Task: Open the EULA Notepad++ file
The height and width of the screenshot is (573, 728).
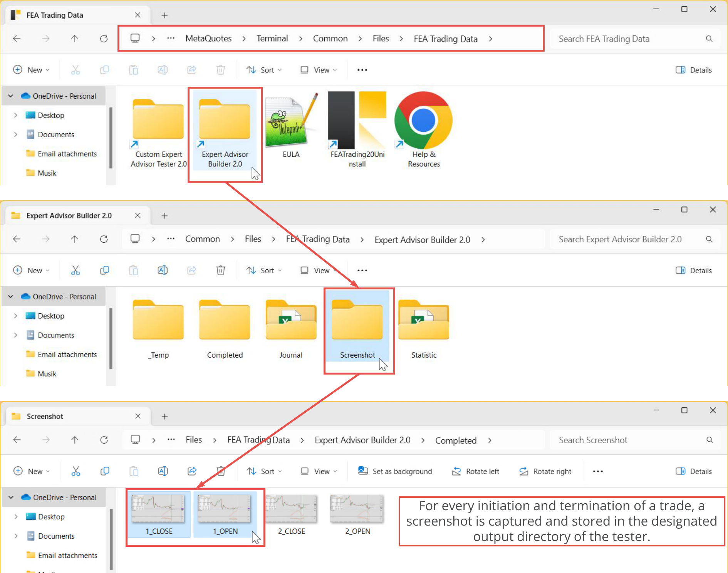Action: coord(291,126)
